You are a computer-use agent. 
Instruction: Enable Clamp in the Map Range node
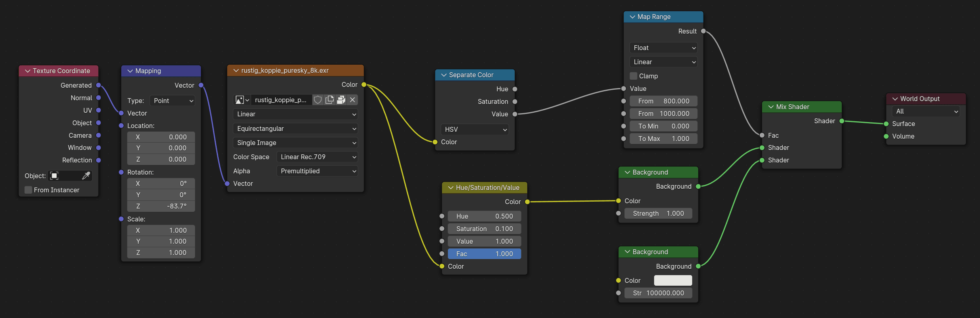tap(634, 76)
